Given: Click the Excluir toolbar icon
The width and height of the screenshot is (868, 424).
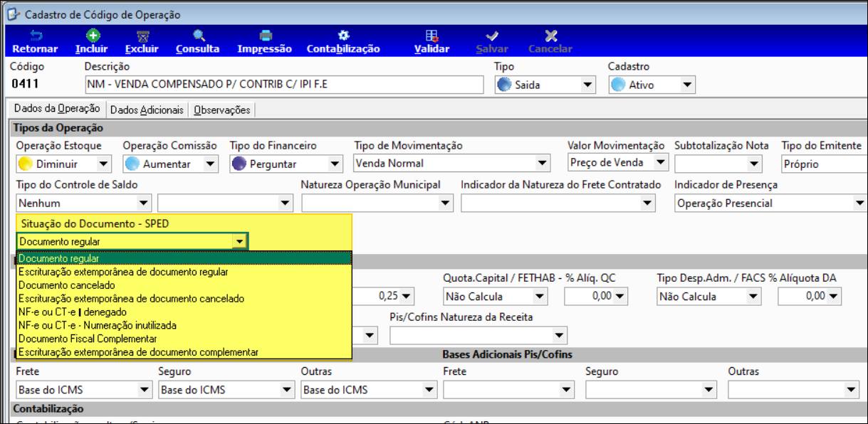Looking at the screenshot, I should coord(142,36).
